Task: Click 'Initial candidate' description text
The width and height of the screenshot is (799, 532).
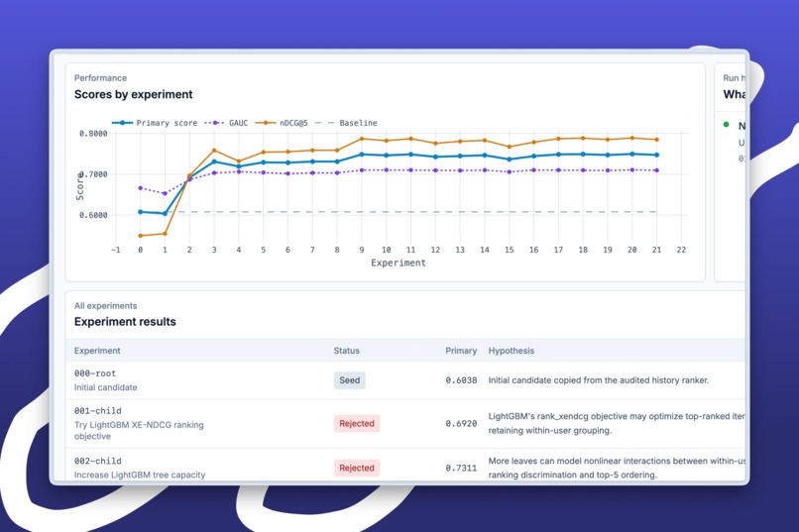Action: click(x=105, y=387)
